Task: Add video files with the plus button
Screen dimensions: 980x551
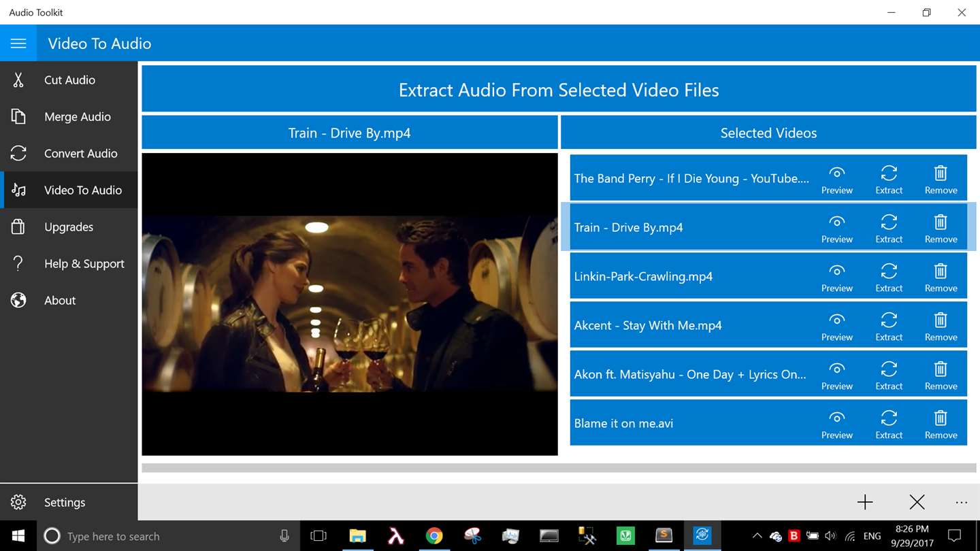Action: click(865, 503)
